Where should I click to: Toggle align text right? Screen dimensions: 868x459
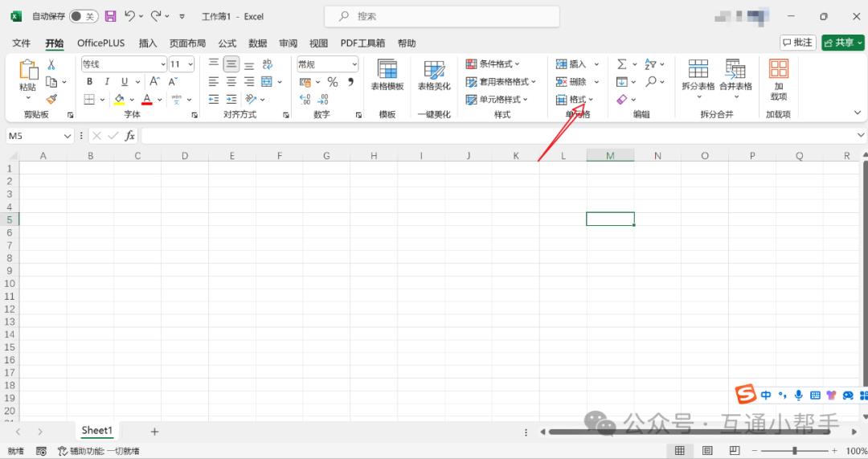[x=249, y=82]
